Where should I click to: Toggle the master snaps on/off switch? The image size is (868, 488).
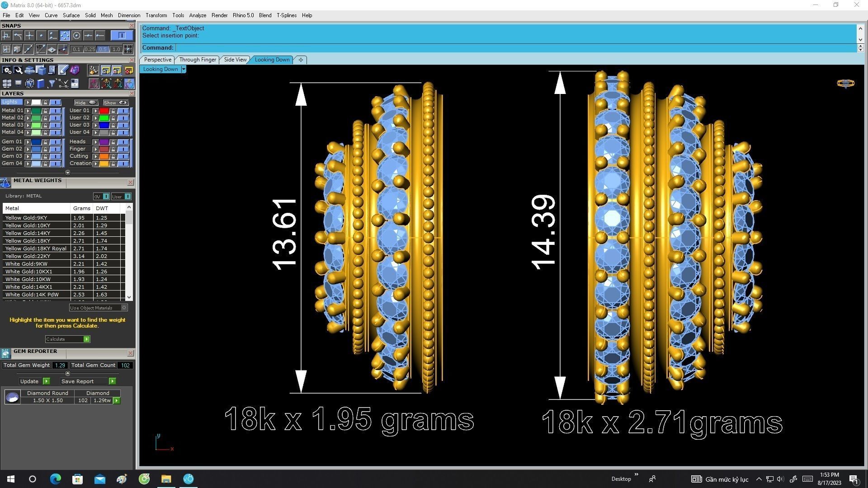(122, 35)
